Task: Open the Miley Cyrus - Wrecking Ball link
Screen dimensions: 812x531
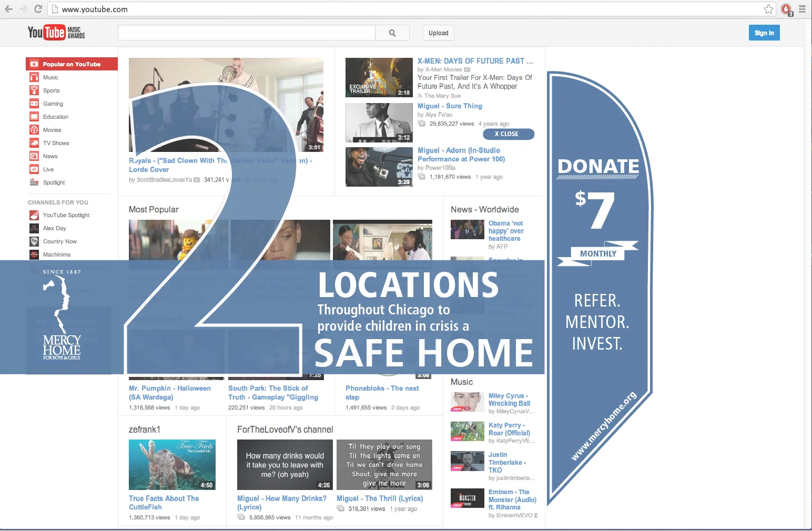Action: pos(509,400)
